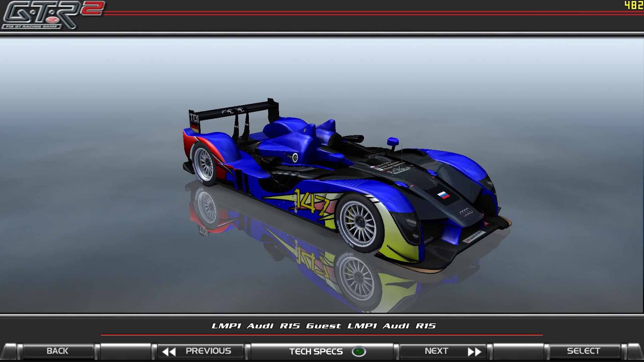Click the empty slot left of SELECT
644x362 pixels.
[x=518, y=351]
